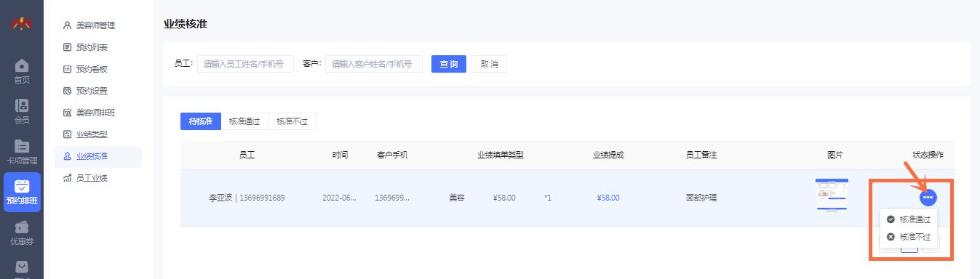Click the 取消 button
This screenshot has height=279, width=980.
click(489, 64)
